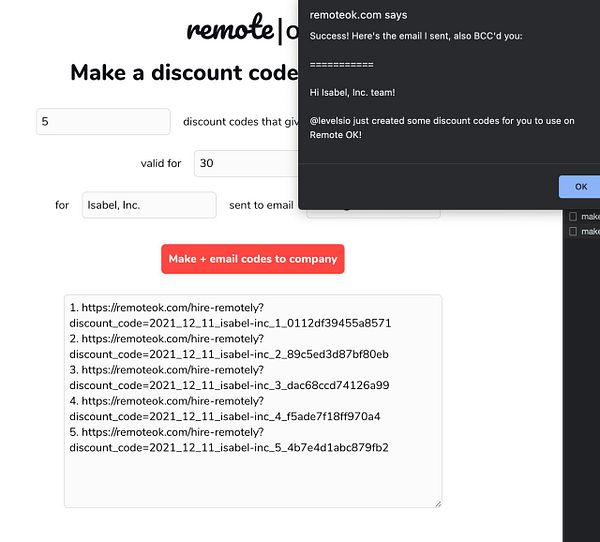This screenshot has height=542, width=600.
Task: Click OK in the remoteok.com alert
Action: pos(579,187)
